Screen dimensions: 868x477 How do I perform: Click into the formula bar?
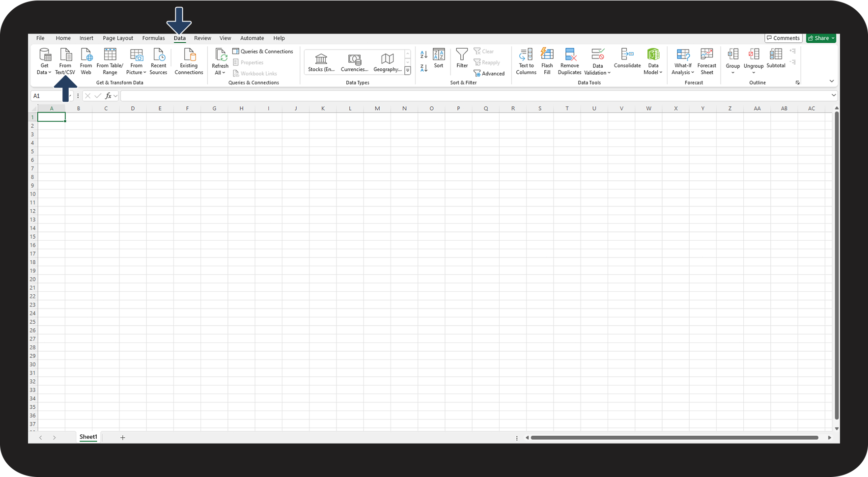pos(475,96)
